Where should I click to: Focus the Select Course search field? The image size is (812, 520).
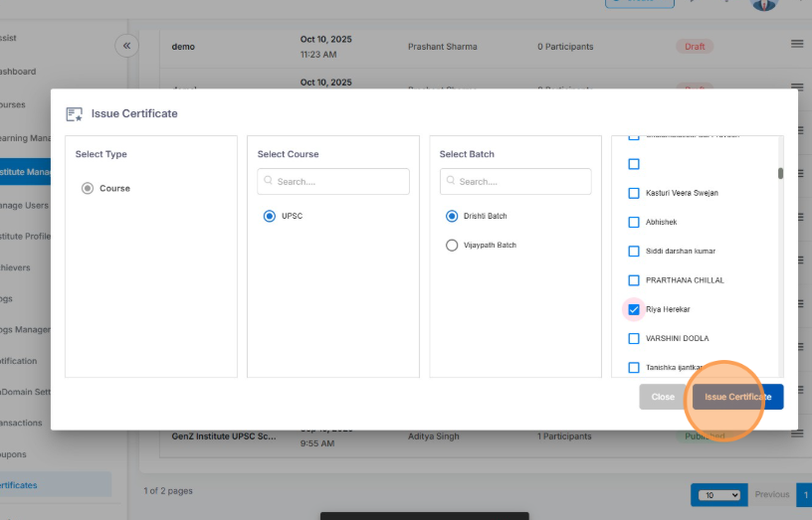point(340,182)
